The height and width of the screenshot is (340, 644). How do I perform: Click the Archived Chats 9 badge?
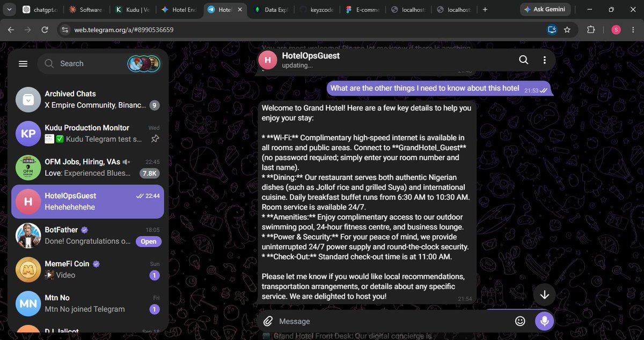(x=154, y=105)
